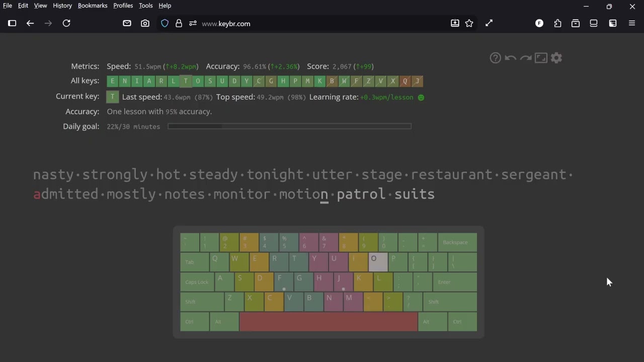Open the tracking protection shield icon
The height and width of the screenshot is (362, 644).
(x=165, y=23)
